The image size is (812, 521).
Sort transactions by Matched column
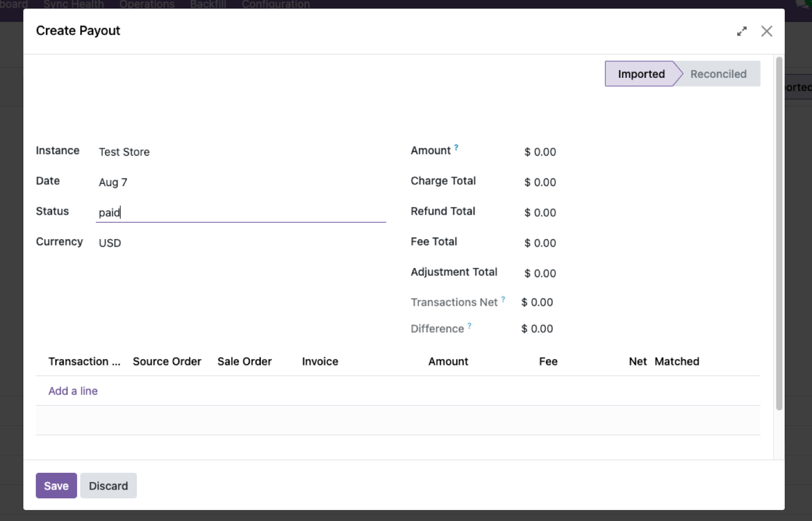tap(677, 361)
